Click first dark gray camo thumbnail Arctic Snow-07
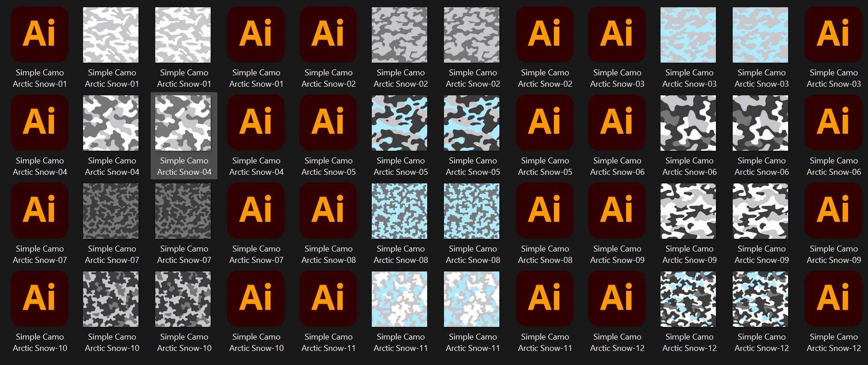The image size is (868, 365). tap(111, 211)
